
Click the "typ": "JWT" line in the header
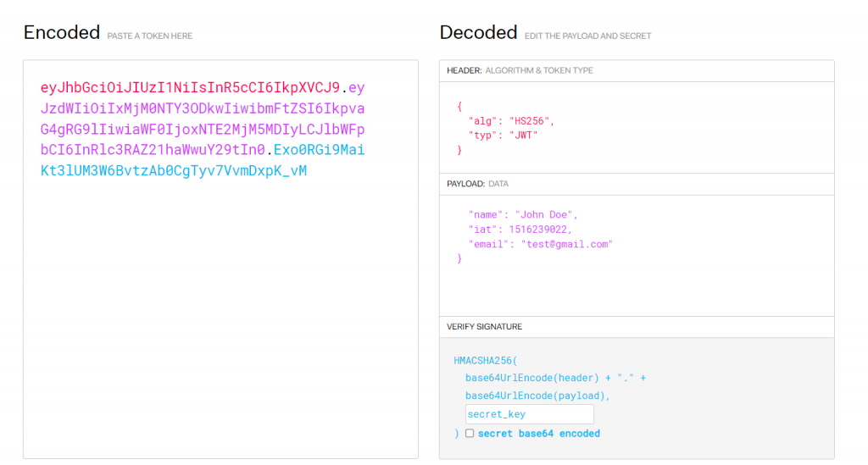pos(503,136)
